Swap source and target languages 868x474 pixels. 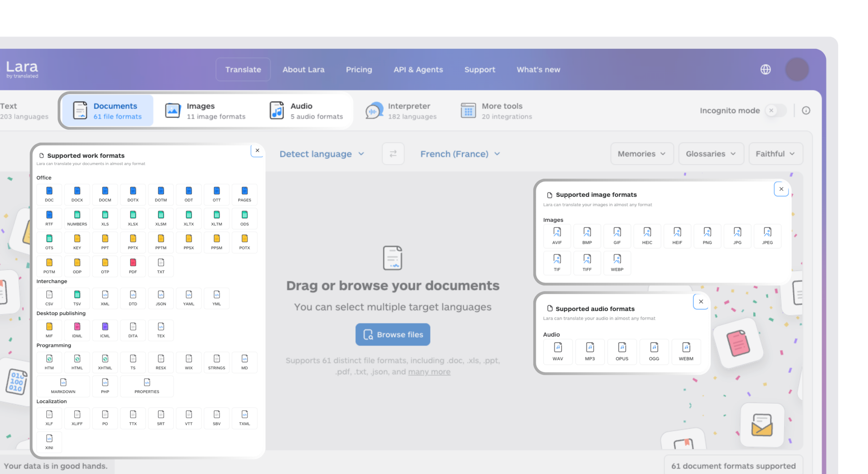point(393,154)
